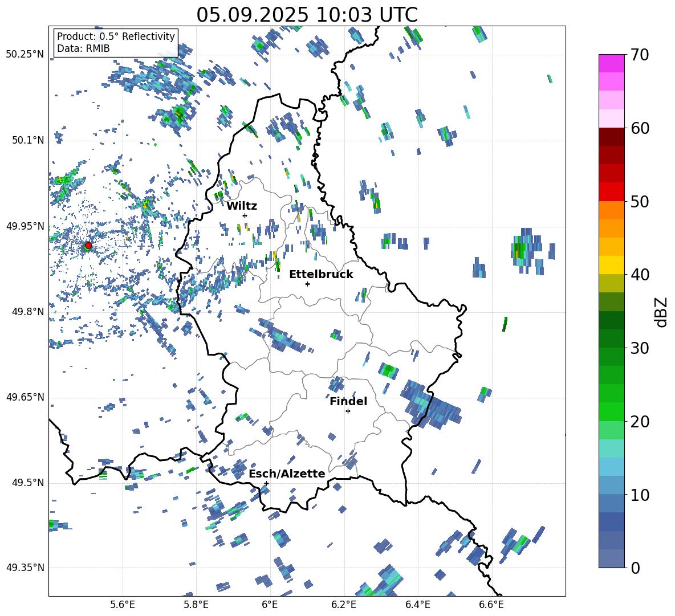Screen dimensions: 675x616
Task: Click the Wiltz city label
Action: (x=242, y=206)
